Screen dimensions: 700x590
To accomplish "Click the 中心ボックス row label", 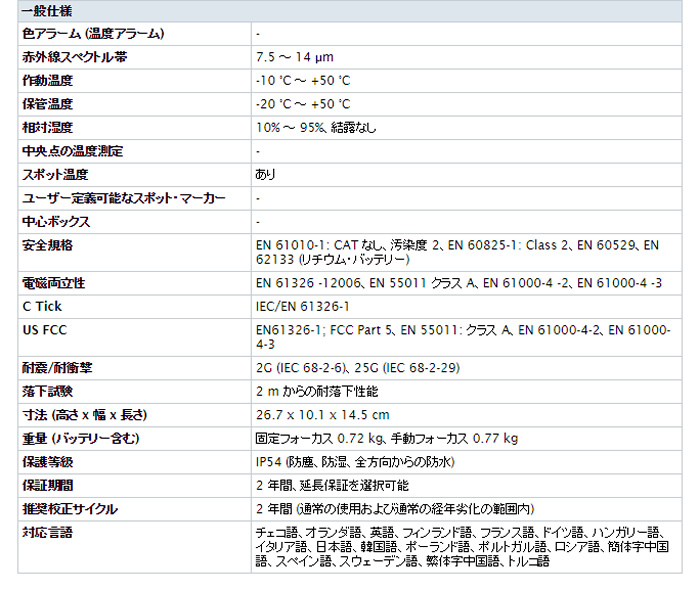I will coord(56,221).
